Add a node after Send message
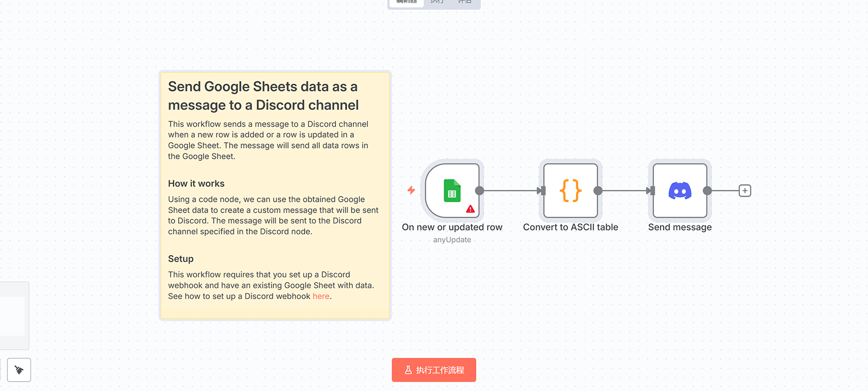Screen dimensions: 868x391 click(x=745, y=191)
